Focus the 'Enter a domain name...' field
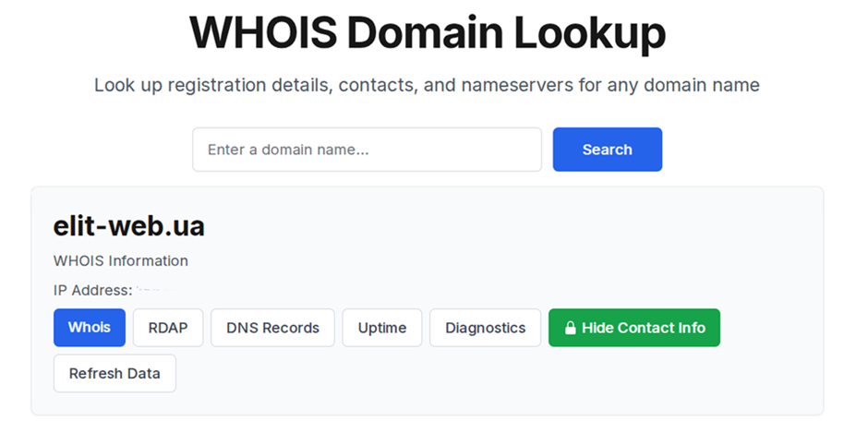Viewport: 868px width, 433px height. point(367,150)
